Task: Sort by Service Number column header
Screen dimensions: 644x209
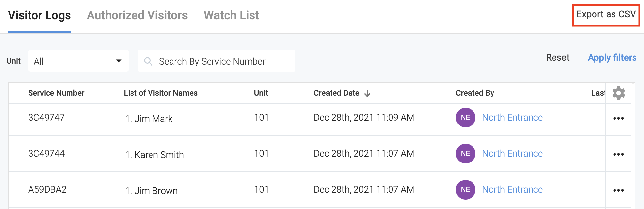Action: 56,93
